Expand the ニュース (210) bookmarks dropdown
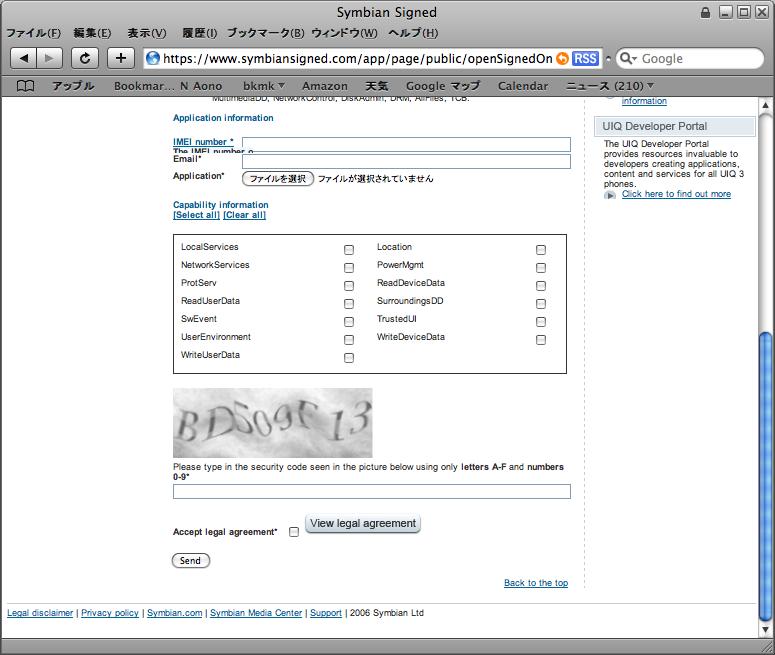 [x=610, y=86]
